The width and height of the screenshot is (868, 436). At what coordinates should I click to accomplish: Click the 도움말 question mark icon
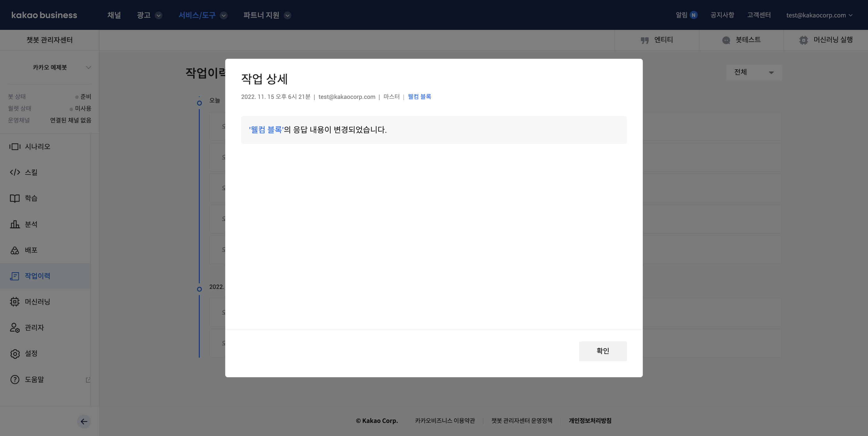tap(15, 379)
